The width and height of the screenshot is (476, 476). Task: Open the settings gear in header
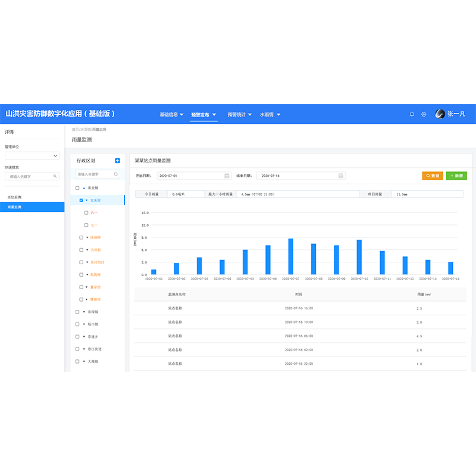click(424, 114)
